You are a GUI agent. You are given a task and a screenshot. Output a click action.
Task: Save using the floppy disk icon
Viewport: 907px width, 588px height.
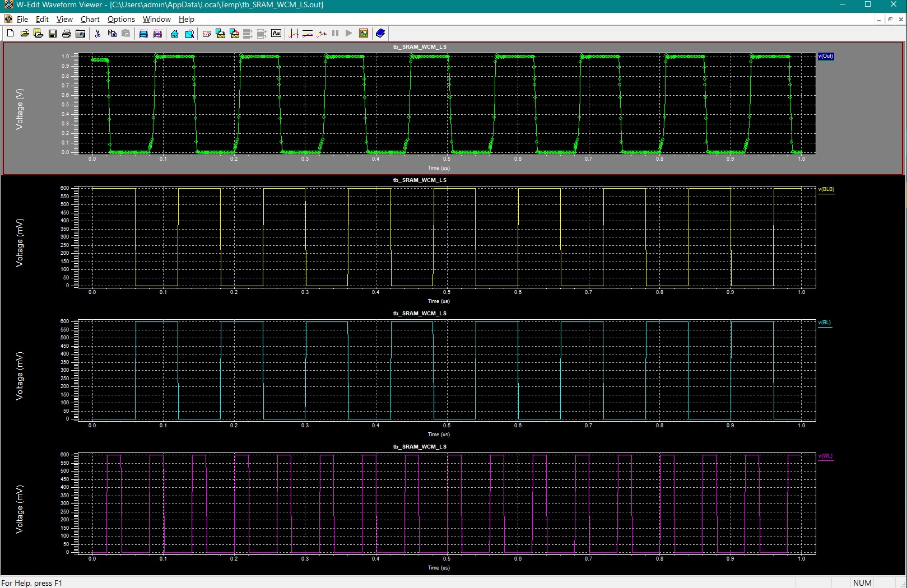click(x=52, y=34)
